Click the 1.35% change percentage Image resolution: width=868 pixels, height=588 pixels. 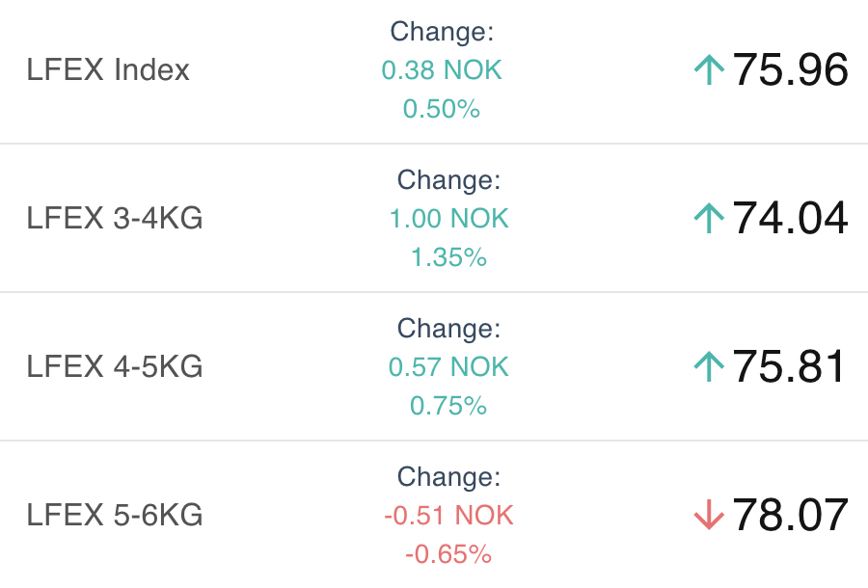point(448,257)
